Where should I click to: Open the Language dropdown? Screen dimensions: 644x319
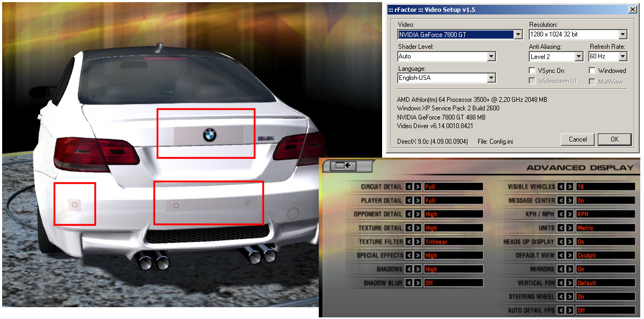coord(491,78)
